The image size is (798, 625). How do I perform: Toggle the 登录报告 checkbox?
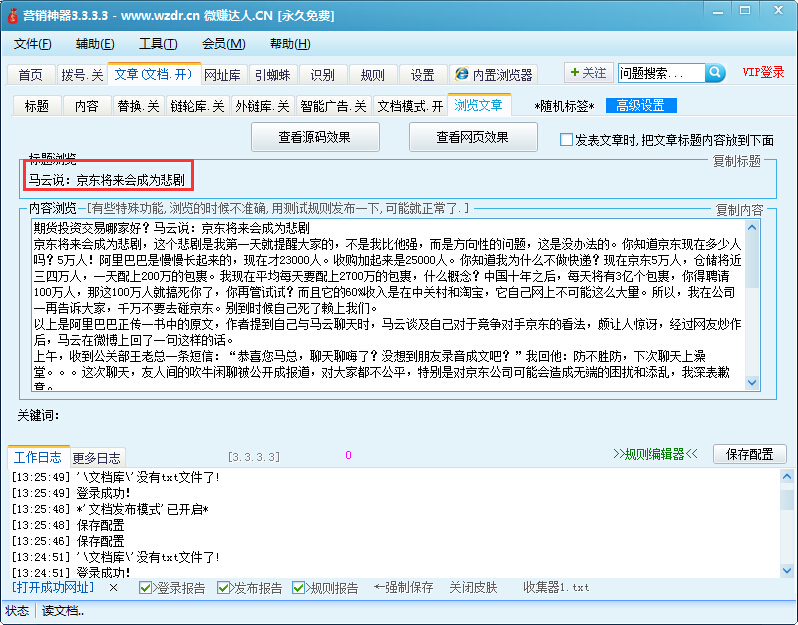coord(146,588)
